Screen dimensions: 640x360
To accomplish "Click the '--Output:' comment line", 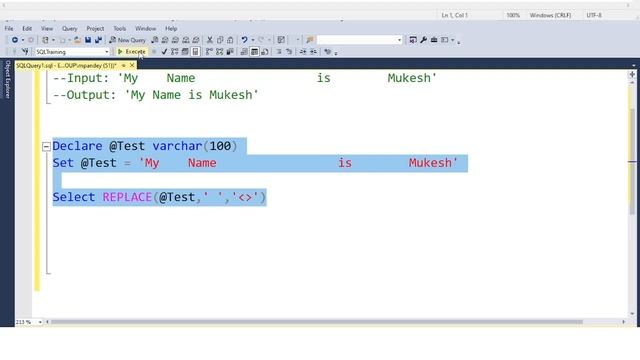I will click(x=156, y=95).
